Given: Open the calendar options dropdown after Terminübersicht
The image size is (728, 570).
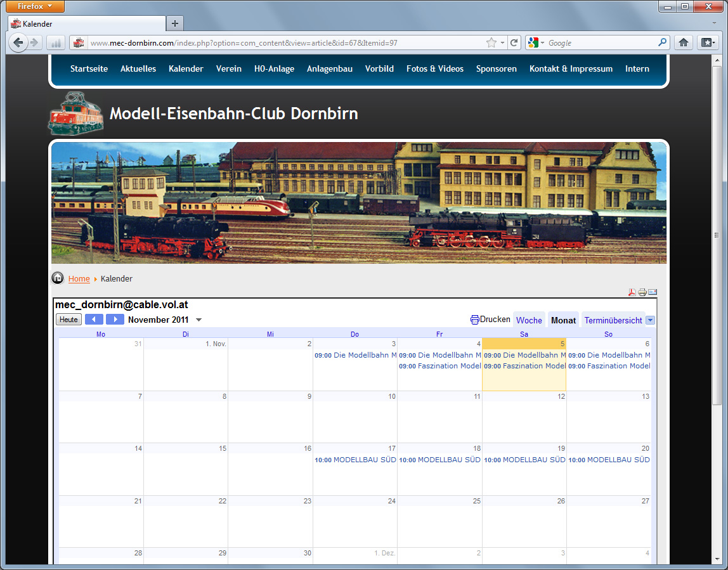Looking at the screenshot, I should [x=651, y=320].
